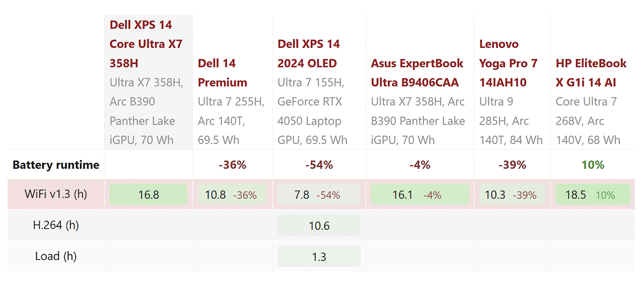Open Asus ExpertBook Ultra B9406CAA link
The height and width of the screenshot is (284, 644).
[417, 72]
